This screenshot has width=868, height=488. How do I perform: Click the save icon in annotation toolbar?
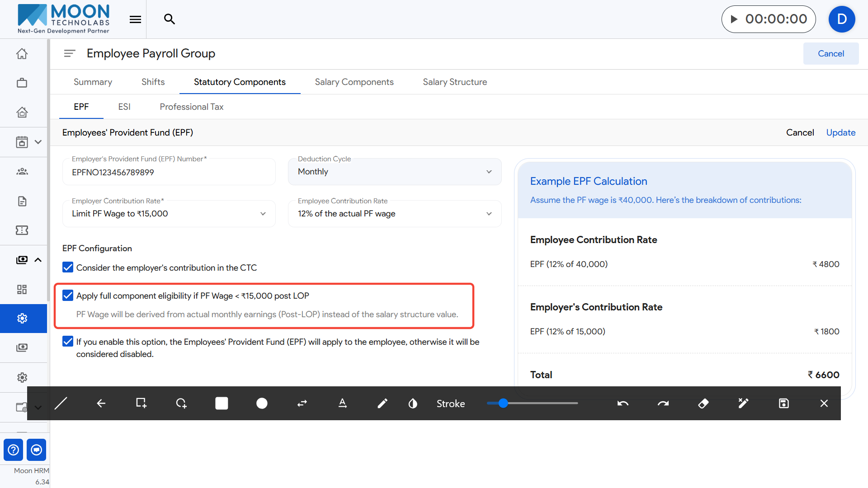click(x=783, y=404)
